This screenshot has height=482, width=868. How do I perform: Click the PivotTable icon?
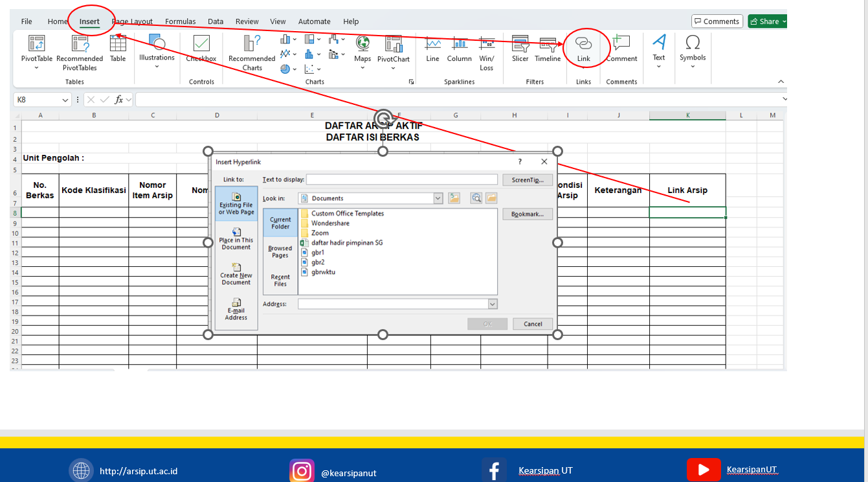(37, 44)
